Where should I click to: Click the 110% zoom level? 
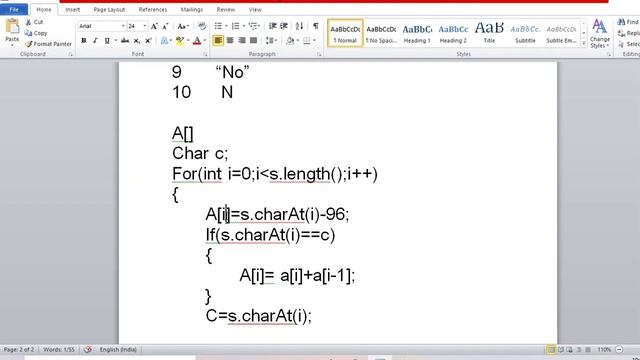click(x=604, y=350)
